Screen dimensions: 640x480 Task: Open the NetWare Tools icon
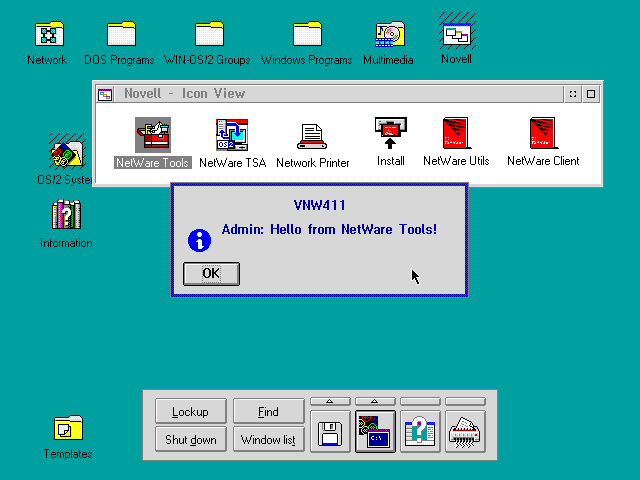pyautogui.click(x=153, y=135)
